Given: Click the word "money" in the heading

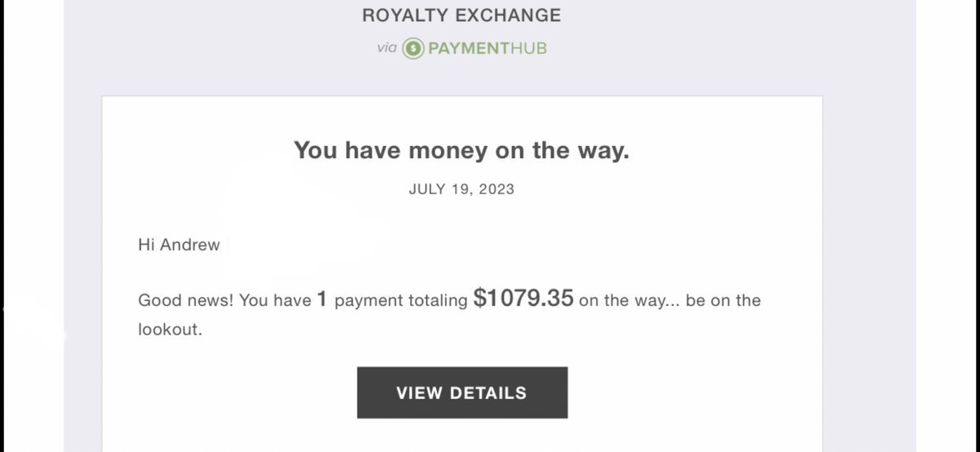Looking at the screenshot, I should coord(445,150).
